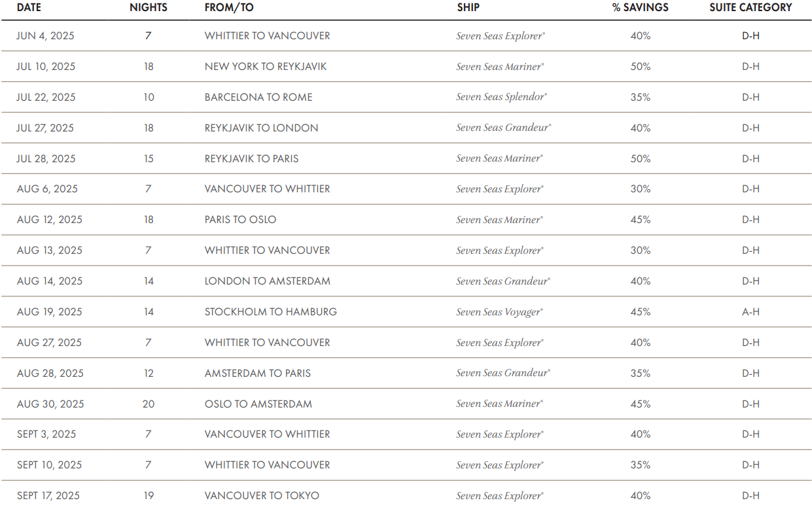Click the Seven Seas Splendor ship name
This screenshot has height=507, width=812.
point(502,97)
